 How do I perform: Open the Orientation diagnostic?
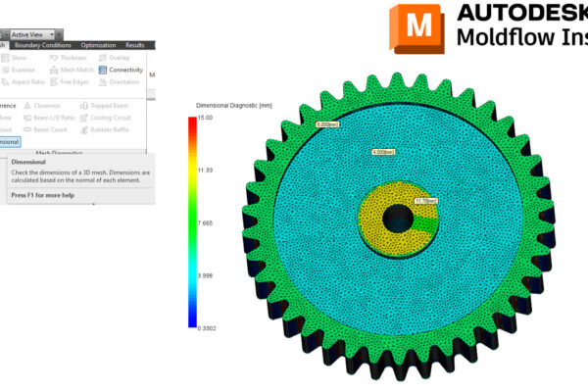point(119,81)
